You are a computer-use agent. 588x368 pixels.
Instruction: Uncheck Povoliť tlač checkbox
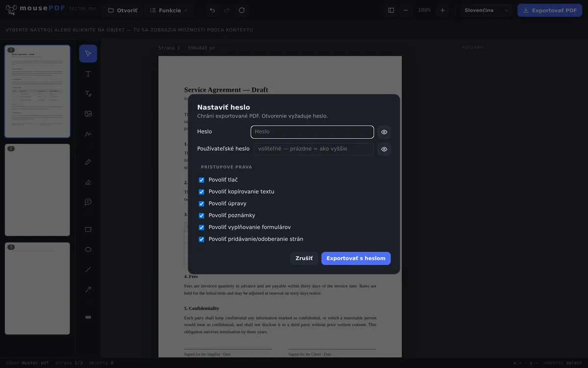(x=201, y=180)
